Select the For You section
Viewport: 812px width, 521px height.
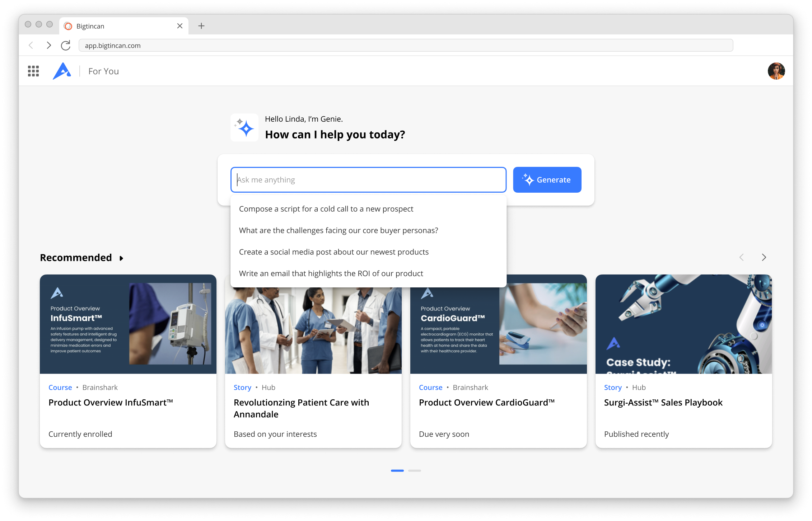pyautogui.click(x=103, y=71)
